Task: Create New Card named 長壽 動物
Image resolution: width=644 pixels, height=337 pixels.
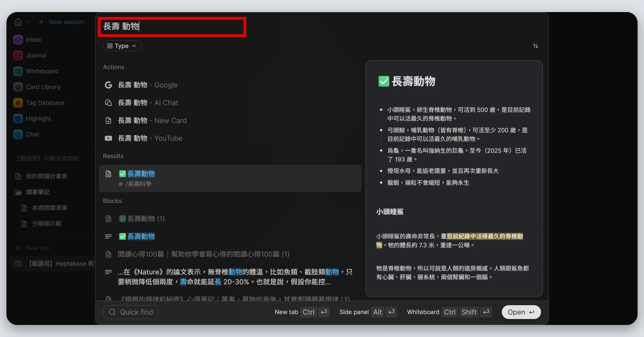Action: pyautogui.click(x=230, y=120)
